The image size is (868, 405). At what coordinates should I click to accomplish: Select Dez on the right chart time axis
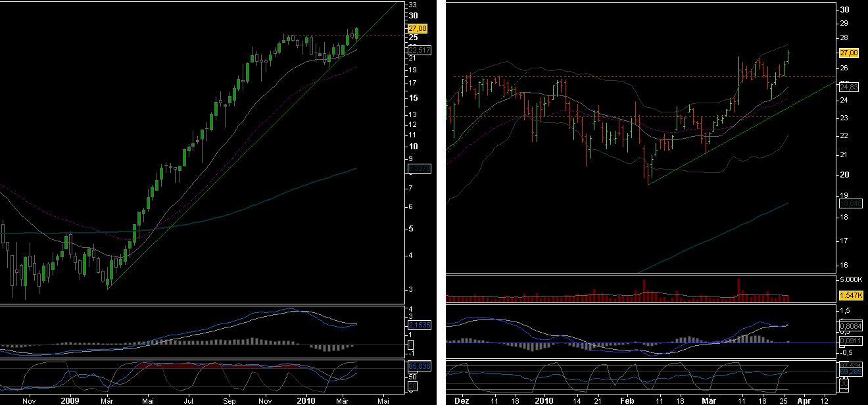[x=462, y=399]
